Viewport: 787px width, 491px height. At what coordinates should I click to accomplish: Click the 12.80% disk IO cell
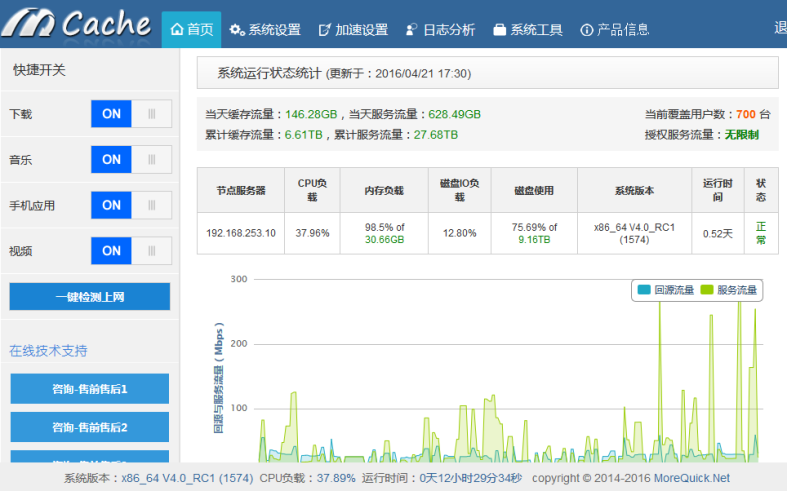460,233
